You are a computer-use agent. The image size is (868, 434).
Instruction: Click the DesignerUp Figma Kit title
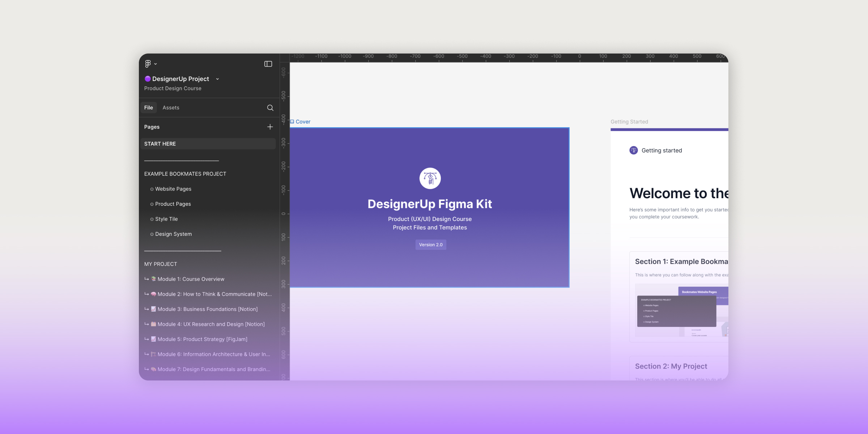(x=430, y=204)
